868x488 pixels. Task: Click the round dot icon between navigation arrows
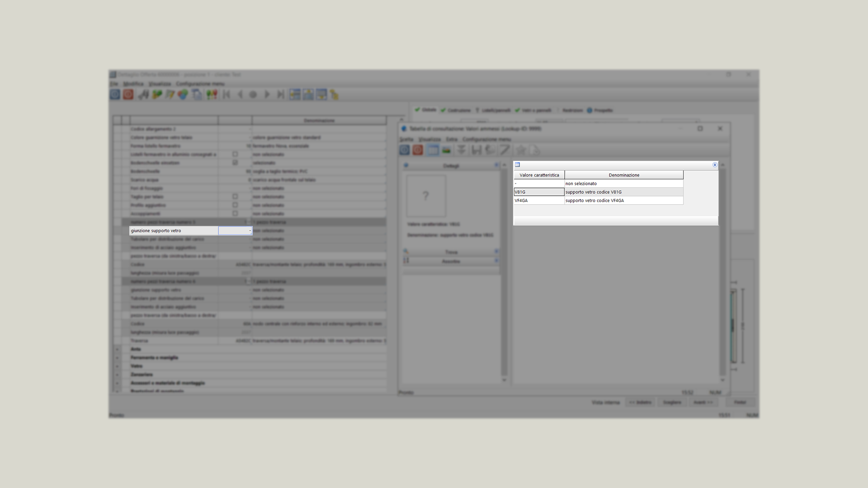point(253,94)
